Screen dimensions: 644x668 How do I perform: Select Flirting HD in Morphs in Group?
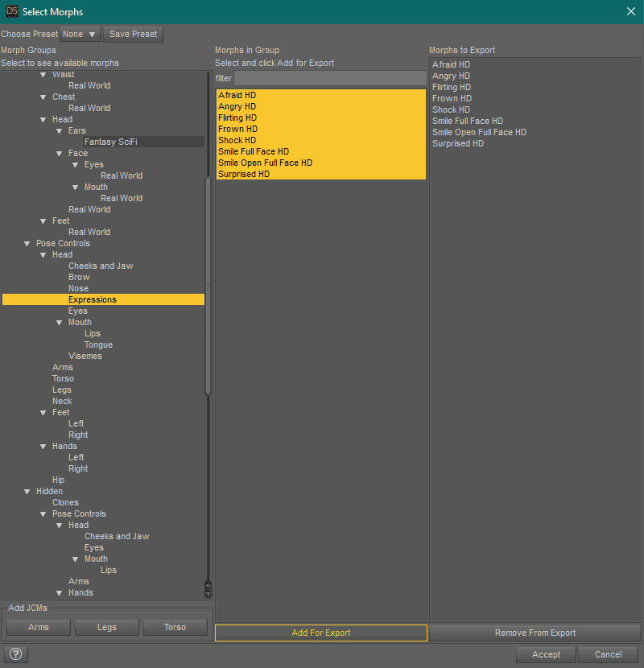237,118
